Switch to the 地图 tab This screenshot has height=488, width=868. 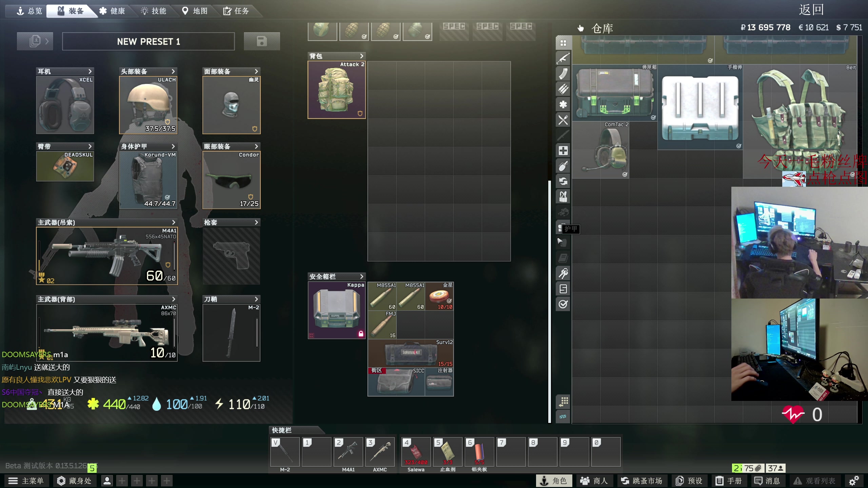(195, 11)
